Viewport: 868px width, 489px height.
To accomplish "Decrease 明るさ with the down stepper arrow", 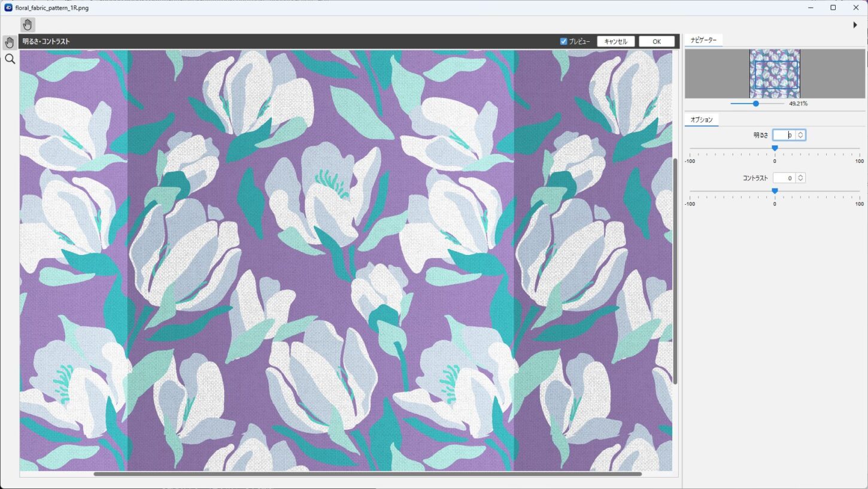I will (x=800, y=138).
